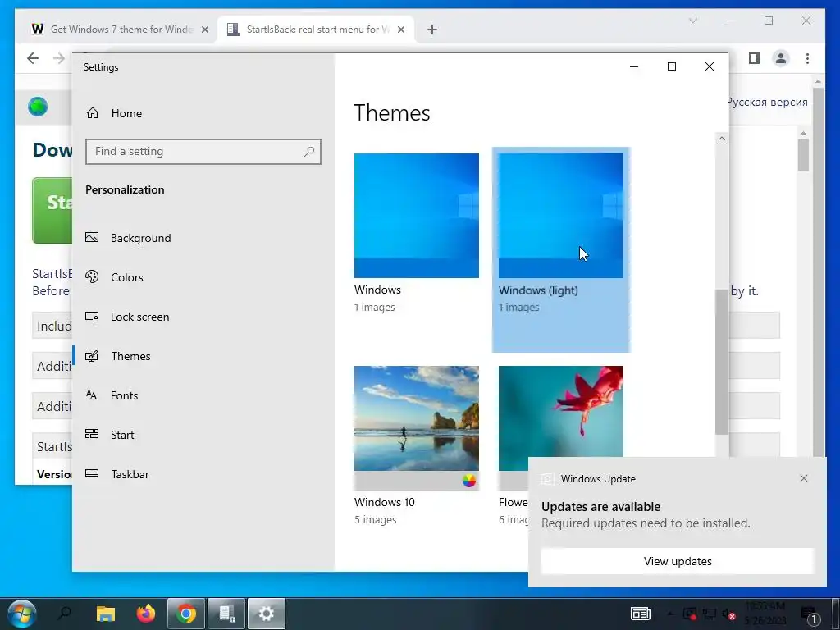Click the Lock screen label in the sidebar

click(139, 317)
